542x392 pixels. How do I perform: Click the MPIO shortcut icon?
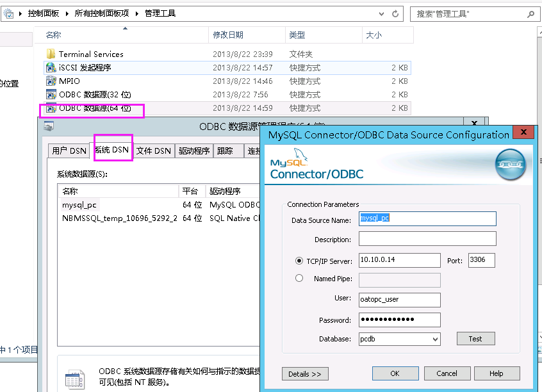pyautogui.click(x=51, y=81)
